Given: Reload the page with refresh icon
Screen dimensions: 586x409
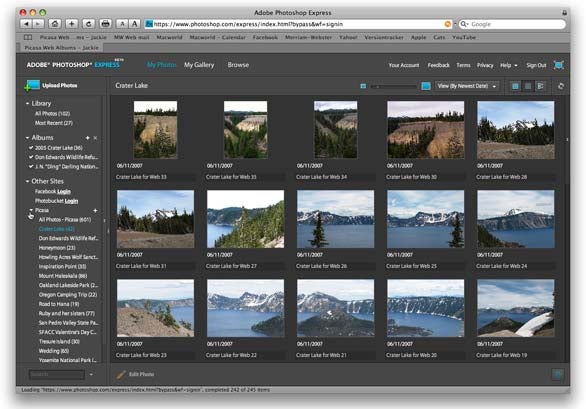Looking at the screenshot, I should tap(89, 24).
